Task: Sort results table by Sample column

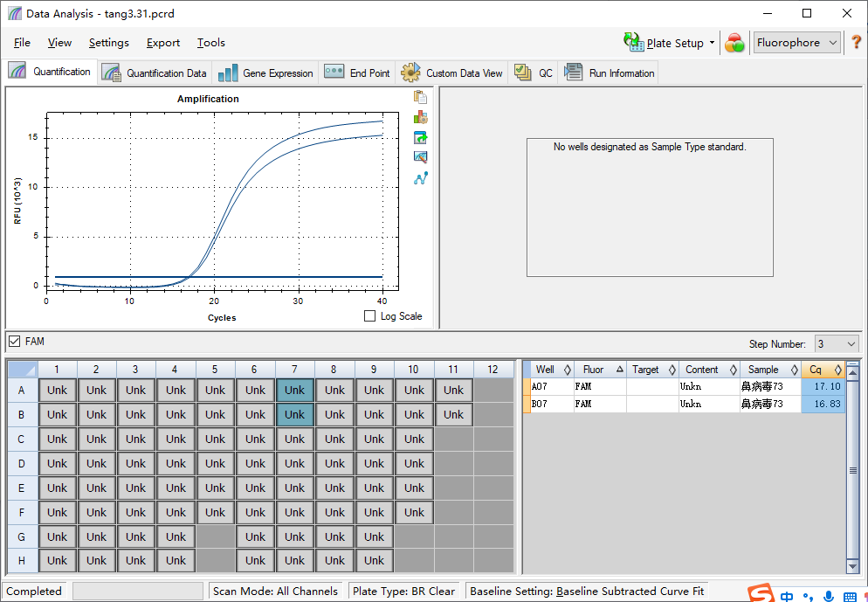Action: (x=770, y=370)
